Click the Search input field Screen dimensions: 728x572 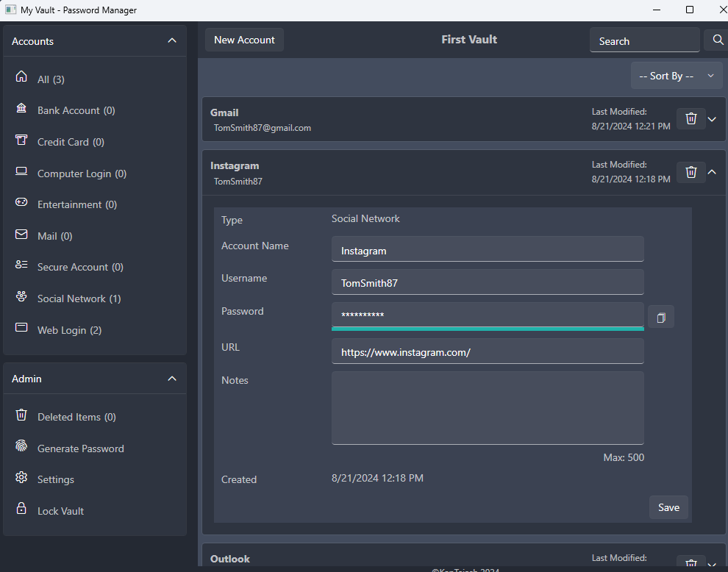[644, 41]
